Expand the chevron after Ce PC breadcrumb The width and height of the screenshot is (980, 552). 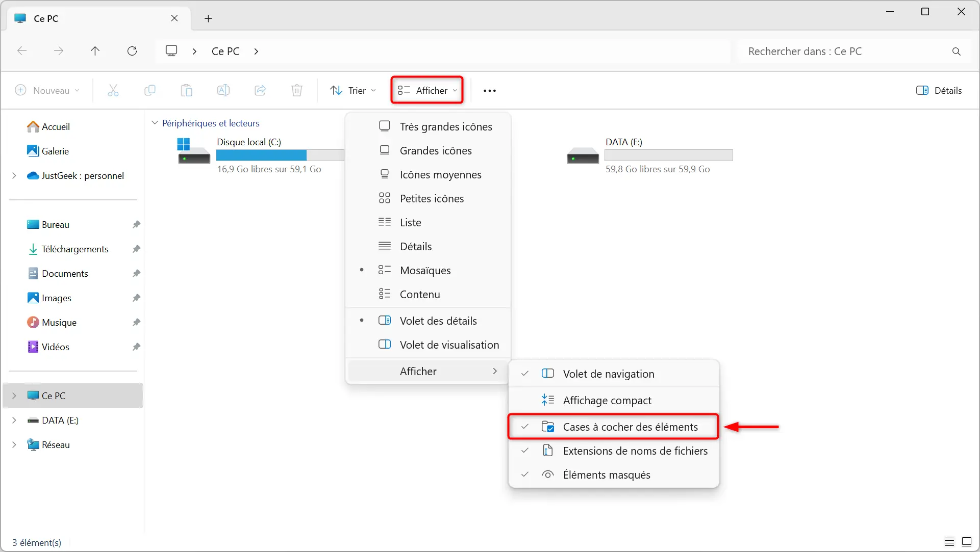[256, 51]
